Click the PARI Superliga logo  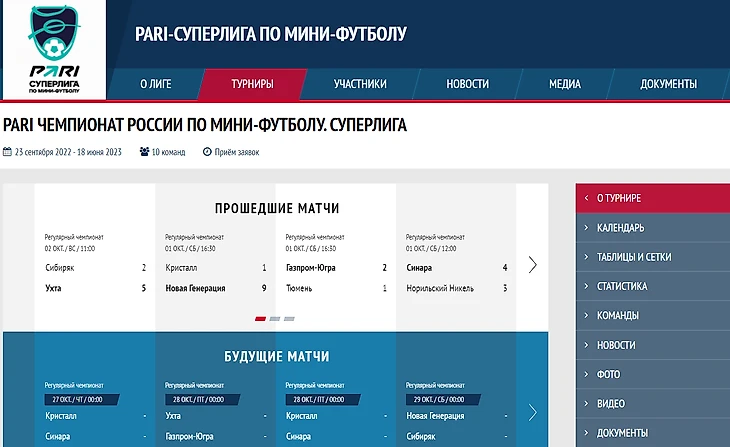point(54,49)
